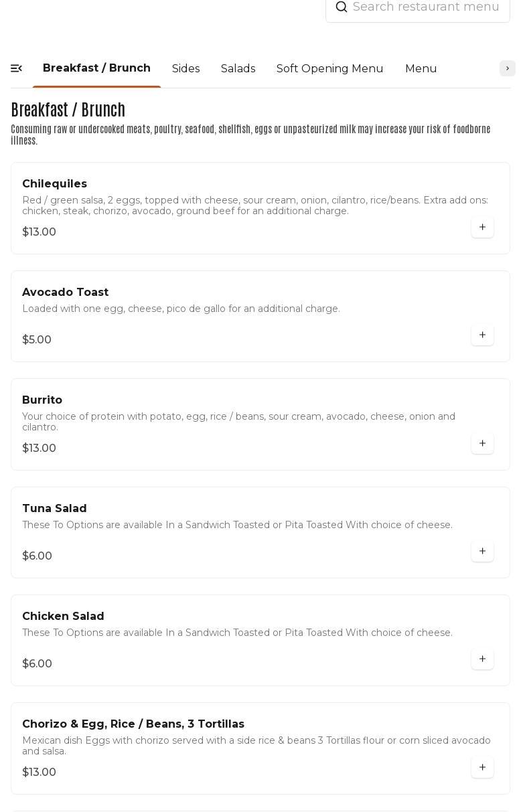Add Avocado Toast using its plus icon
Image resolution: width=521 pixels, height=812 pixels.
(482, 335)
